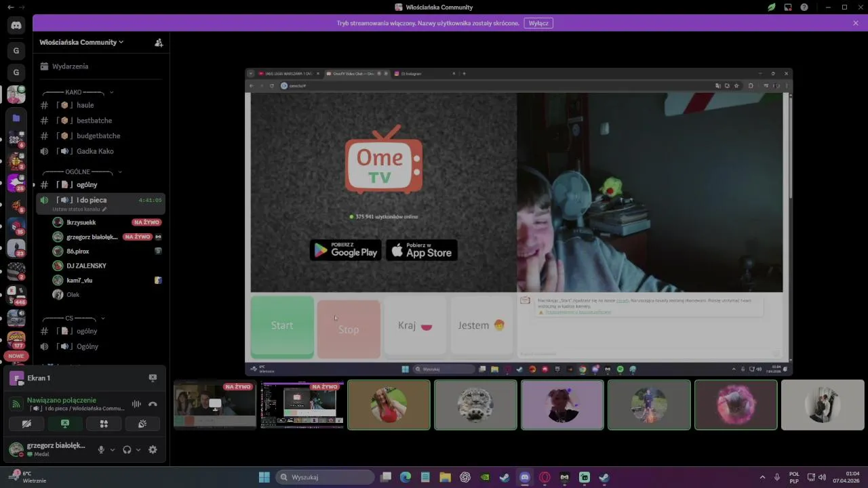Open the haule text channel

click(100, 105)
